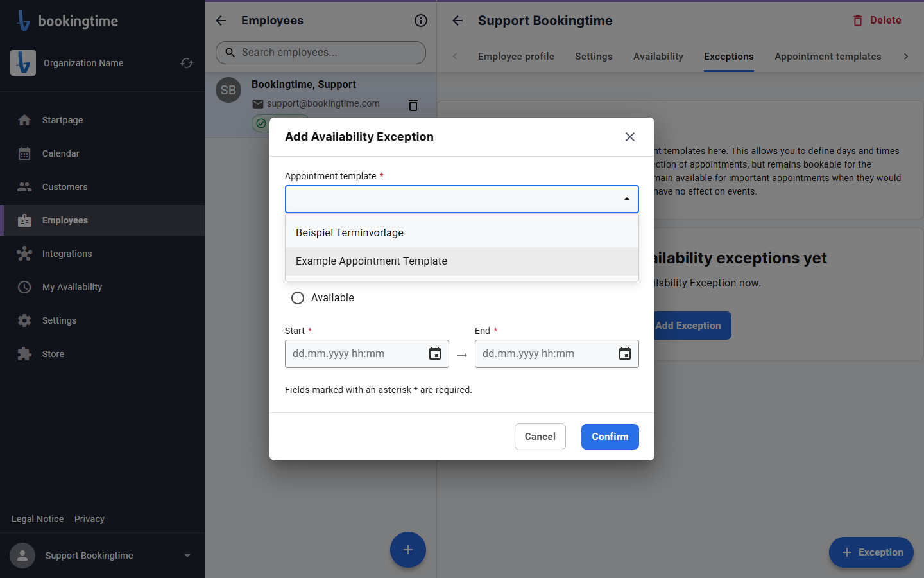Delete employee Bookingtime, Support from the list
The width and height of the screenshot is (924, 578).
coord(413,105)
